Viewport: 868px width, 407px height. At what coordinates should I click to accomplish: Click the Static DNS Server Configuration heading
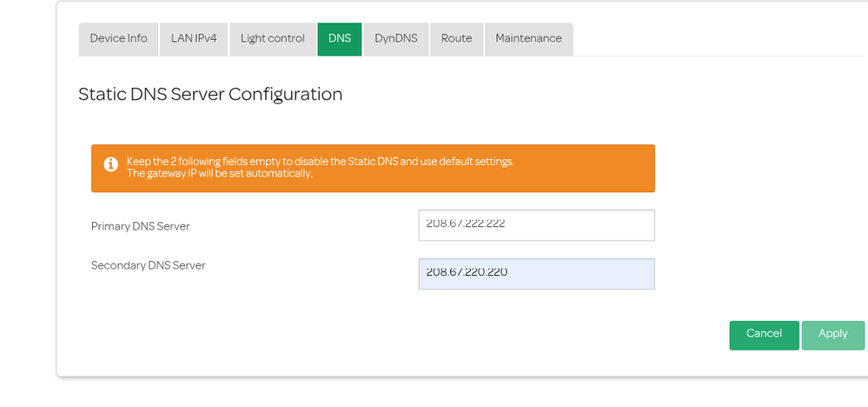[210, 94]
